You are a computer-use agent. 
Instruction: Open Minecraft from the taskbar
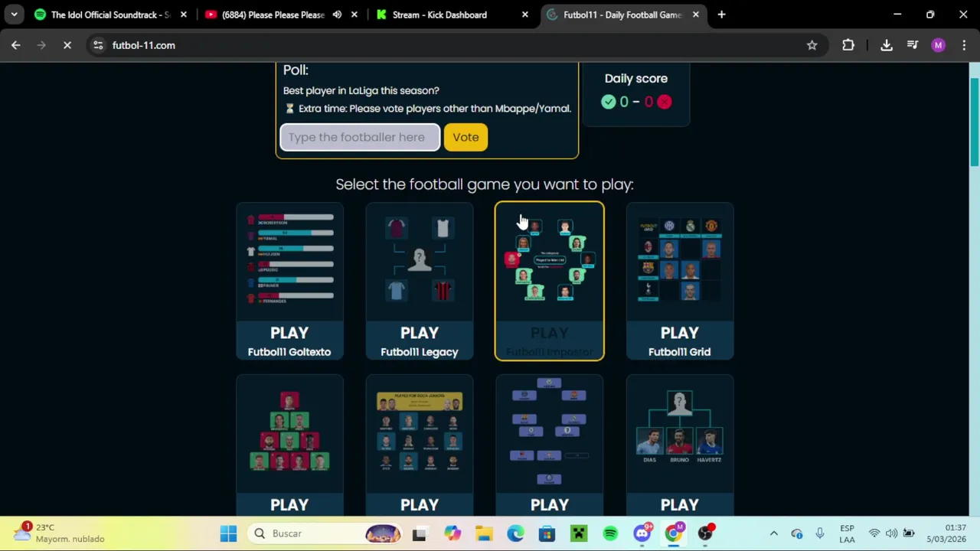(578, 533)
